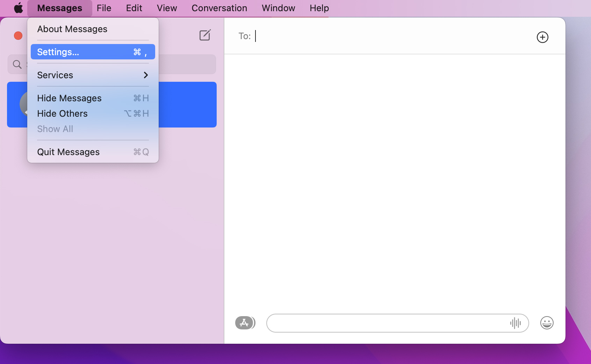Open the Conversation menu
Image resolution: width=591 pixels, height=364 pixels.
coord(219,8)
